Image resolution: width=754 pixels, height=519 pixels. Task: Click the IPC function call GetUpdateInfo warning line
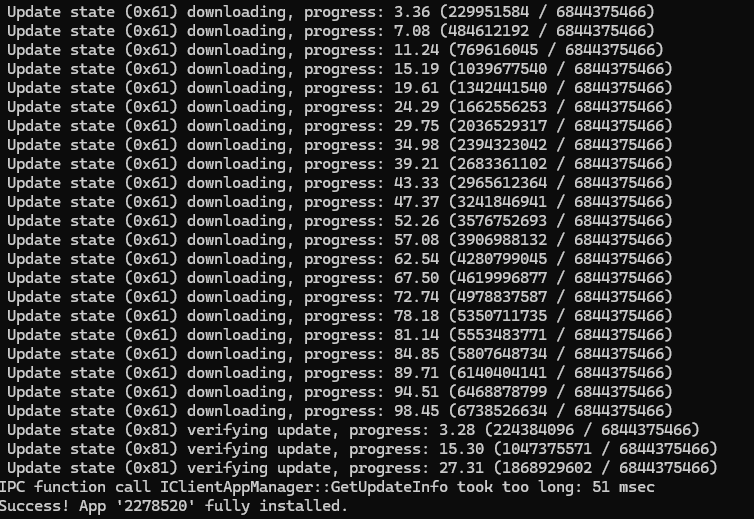(x=327, y=487)
